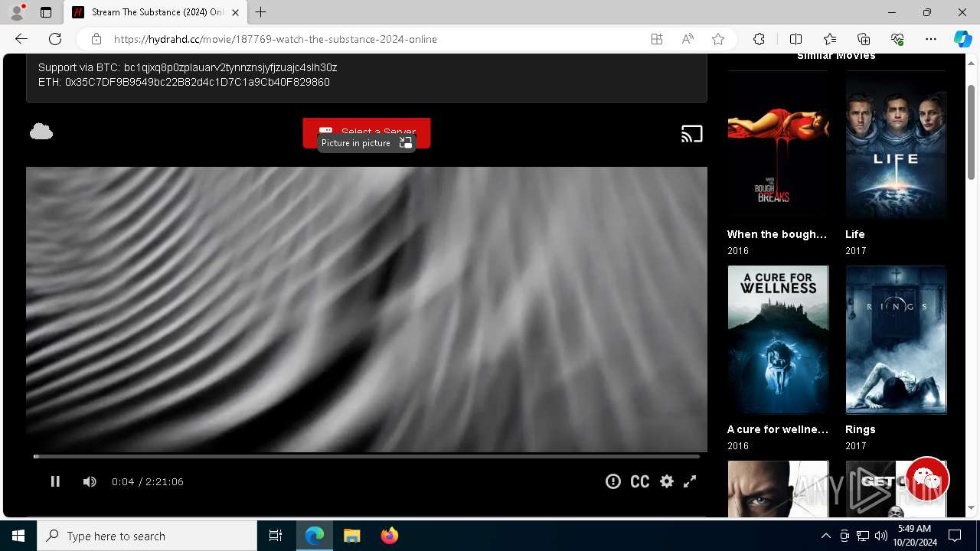The image size is (980, 551).
Task: Open the Copilot sidebar
Action: click(962, 39)
